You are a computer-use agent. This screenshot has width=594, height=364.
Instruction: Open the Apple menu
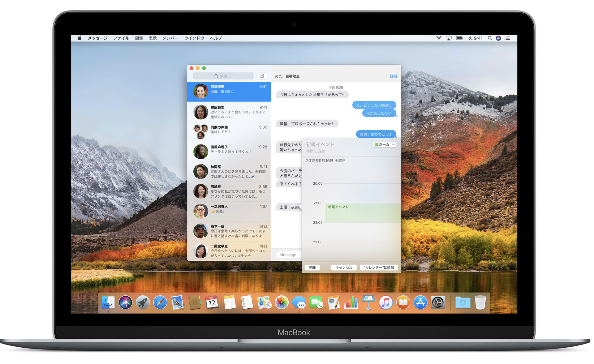click(80, 38)
